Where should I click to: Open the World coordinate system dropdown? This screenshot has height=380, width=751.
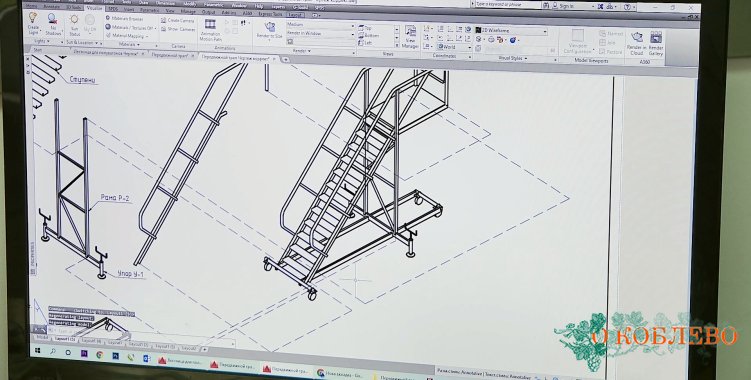tap(455, 47)
